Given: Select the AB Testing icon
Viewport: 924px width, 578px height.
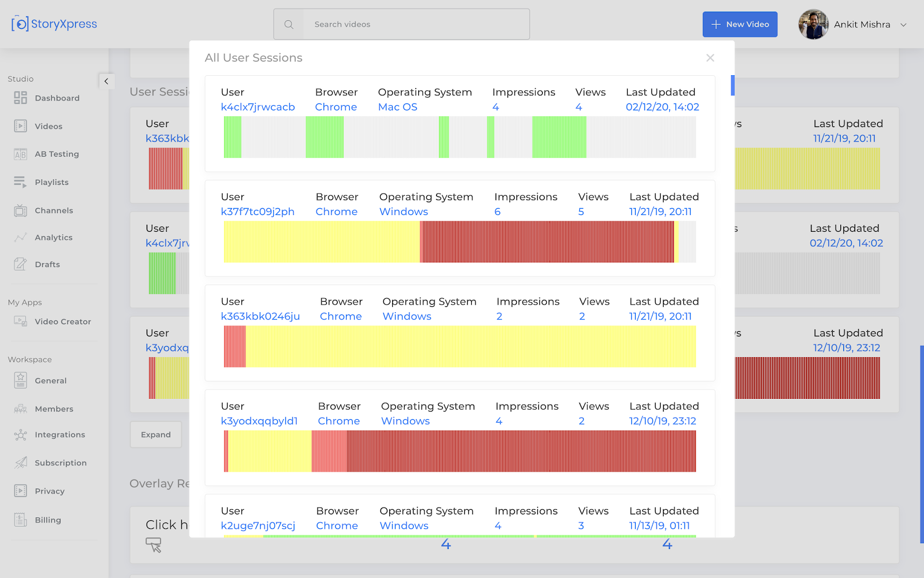Looking at the screenshot, I should coord(20,154).
